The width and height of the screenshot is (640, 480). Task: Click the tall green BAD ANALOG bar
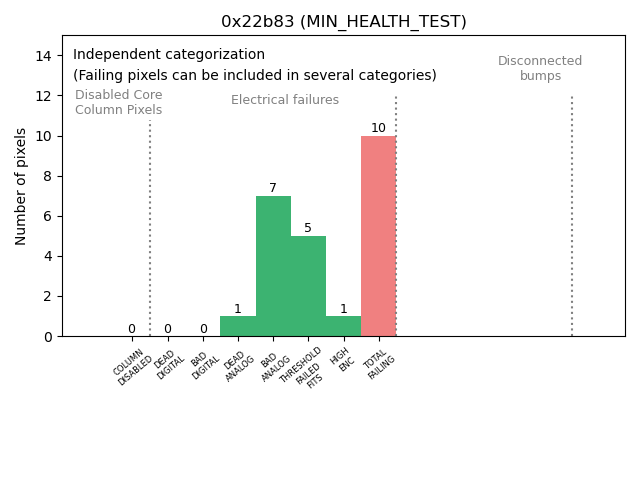pos(273,266)
